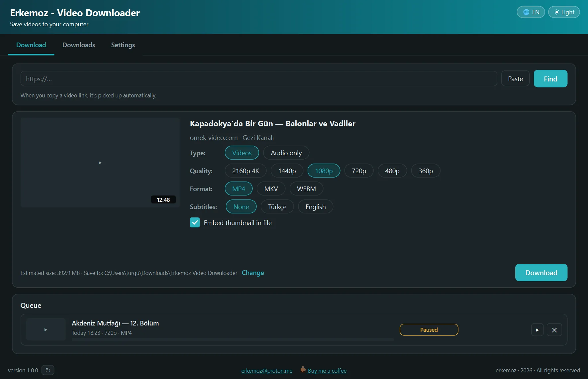Open Buy me a coffee link
The image size is (588, 379).
pyautogui.click(x=327, y=371)
